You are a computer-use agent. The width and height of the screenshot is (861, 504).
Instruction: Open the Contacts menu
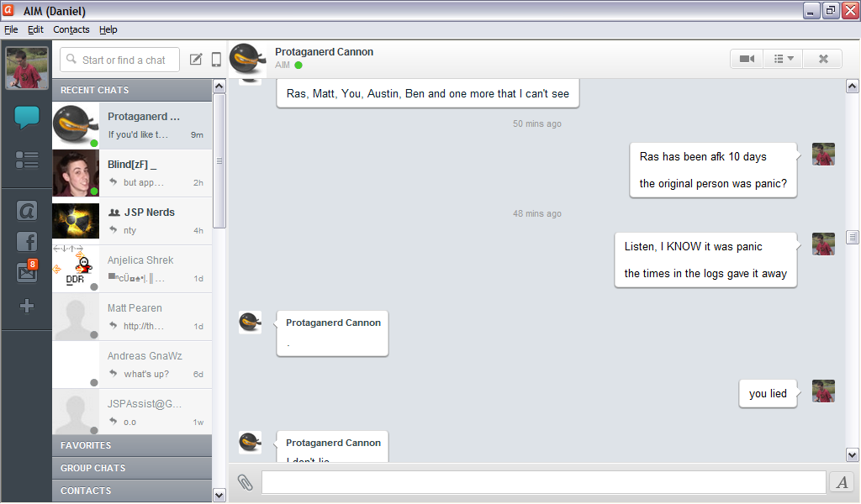click(x=71, y=29)
